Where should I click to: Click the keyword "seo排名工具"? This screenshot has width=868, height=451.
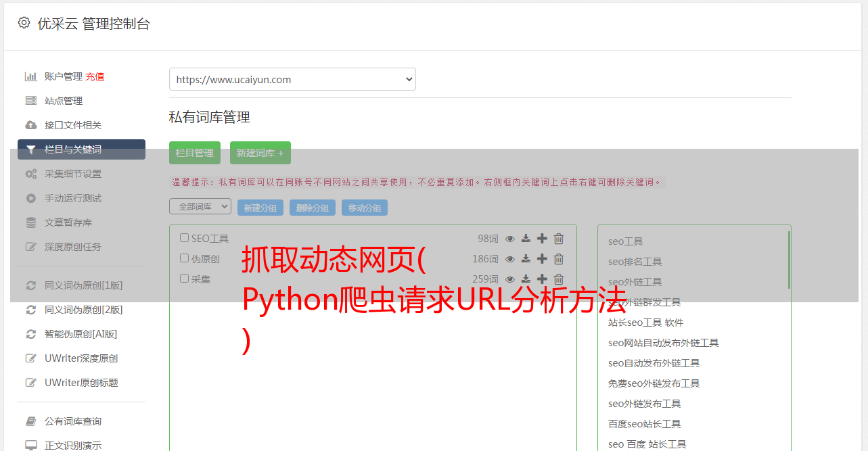pos(635,262)
